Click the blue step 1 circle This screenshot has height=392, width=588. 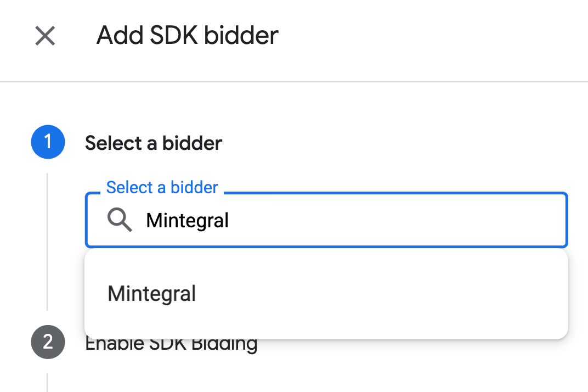(x=48, y=142)
